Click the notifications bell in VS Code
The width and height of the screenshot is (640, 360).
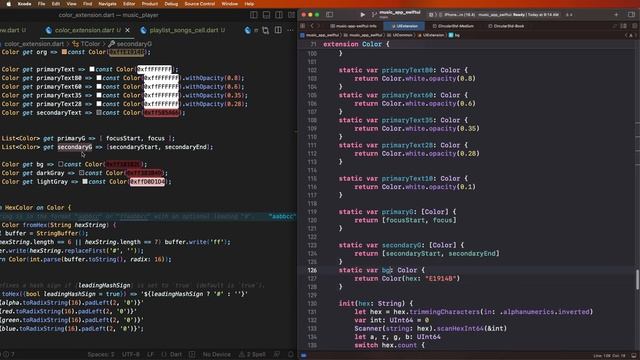(291, 354)
